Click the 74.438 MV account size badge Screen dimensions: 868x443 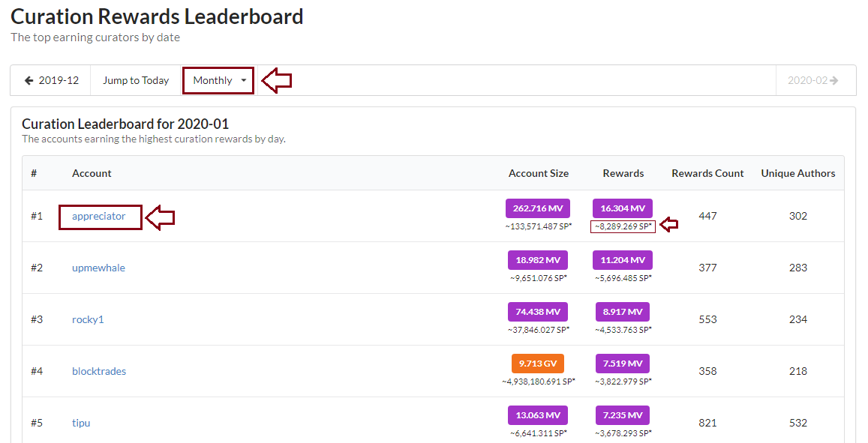pos(538,312)
